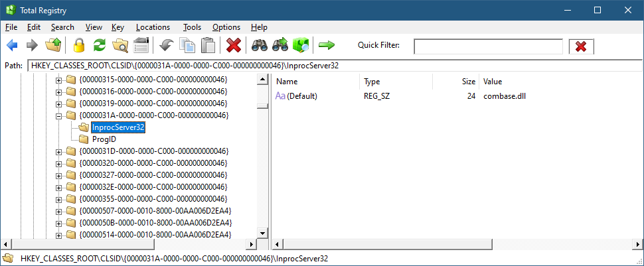This screenshot has height=266, width=644.
Task: Collapse the {0000031A-0000-0000-C000-000000000046} tree node
Action: 59,115
